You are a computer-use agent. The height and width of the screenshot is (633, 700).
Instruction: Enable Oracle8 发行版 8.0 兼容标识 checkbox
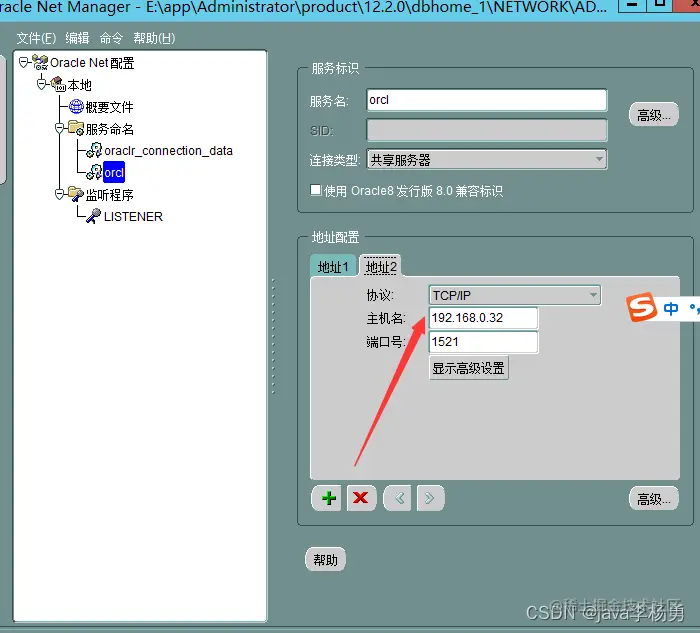(x=316, y=190)
